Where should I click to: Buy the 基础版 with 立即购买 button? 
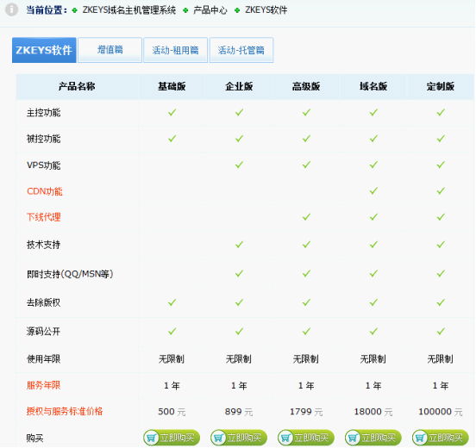[172, 438]
